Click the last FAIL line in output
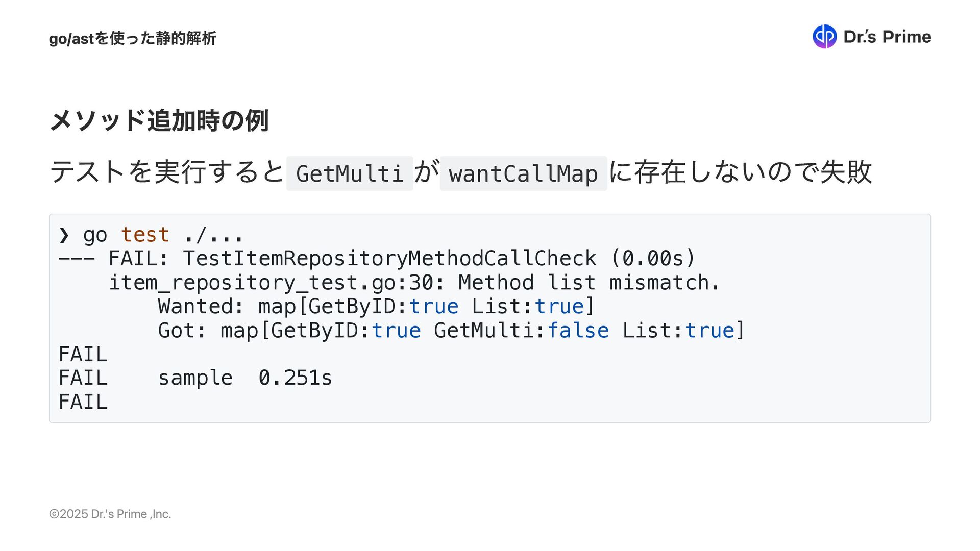This screenshot has height=551, width=980. [x=83, y=402]
